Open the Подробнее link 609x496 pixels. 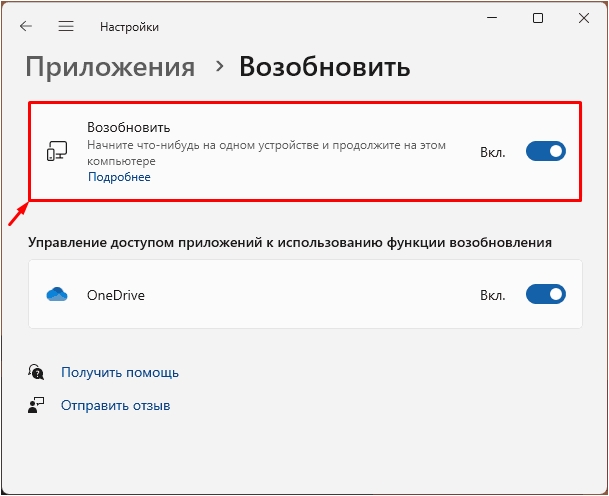119,177
